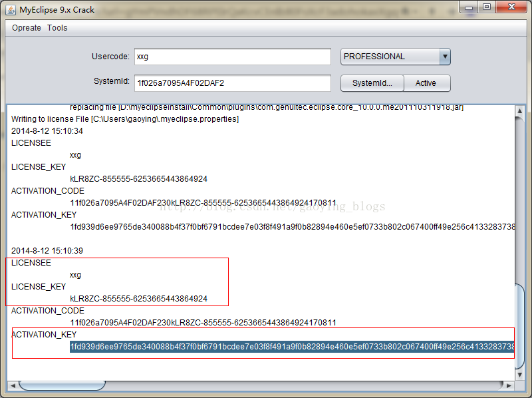The height and width of the screenshot is (398, 532).
Task: Expand the PROFESSIONAL edition dropdown
Action: [445, 57]
